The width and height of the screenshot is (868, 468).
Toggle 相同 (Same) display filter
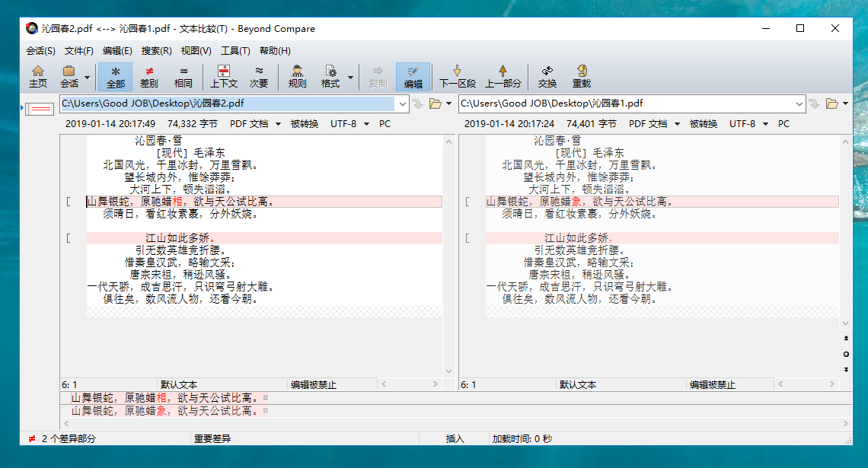point(183,76)
